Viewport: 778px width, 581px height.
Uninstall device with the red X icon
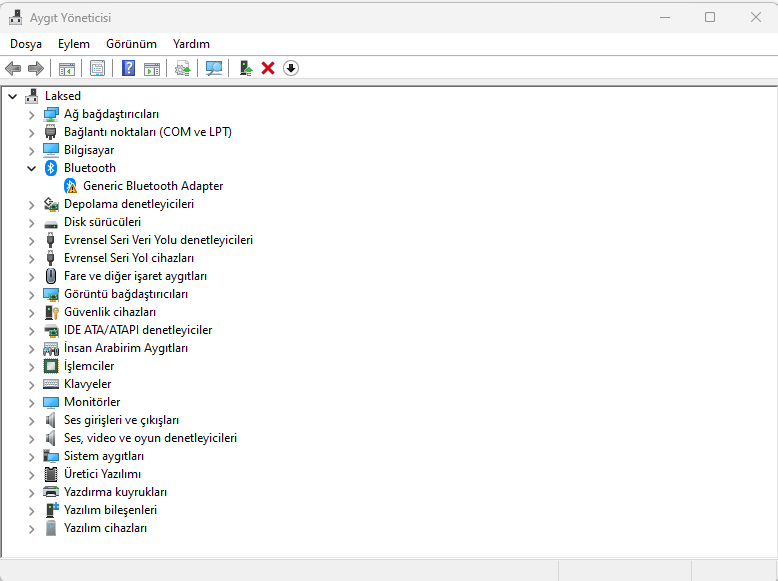click(268, 68)
